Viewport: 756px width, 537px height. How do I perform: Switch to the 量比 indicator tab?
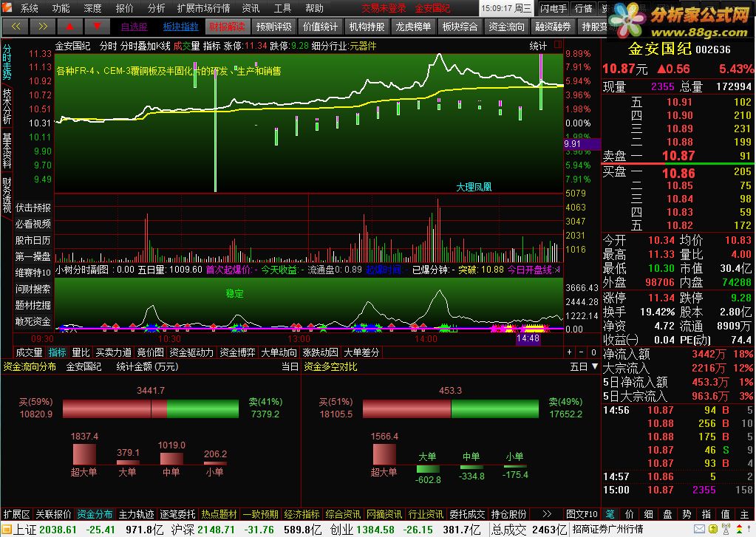(81, 352)
